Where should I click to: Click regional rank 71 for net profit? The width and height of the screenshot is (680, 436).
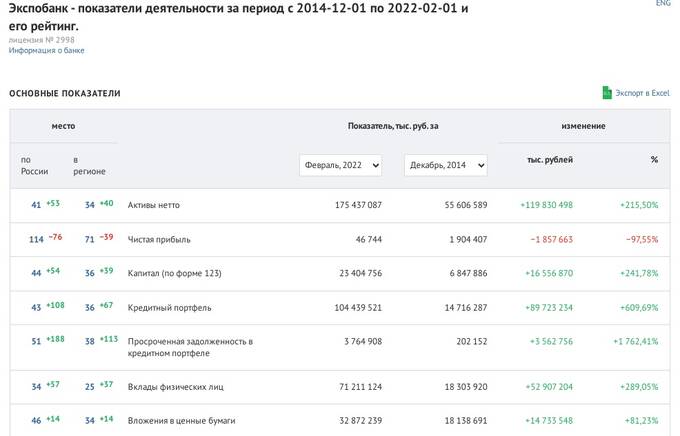pos(90,239)
